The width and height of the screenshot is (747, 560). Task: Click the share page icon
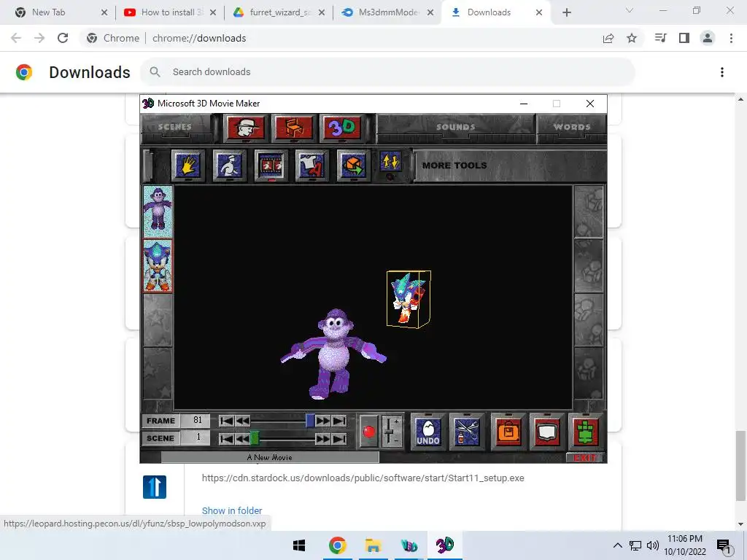click(608, 38)
